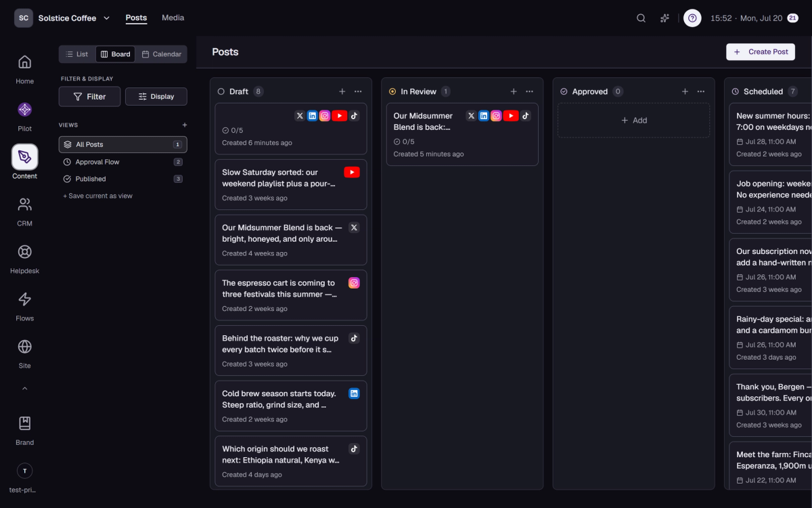The width and height of the screenshot is (812, 508).
Task: Add a post to Draft column
Action: tap(342, 91)
